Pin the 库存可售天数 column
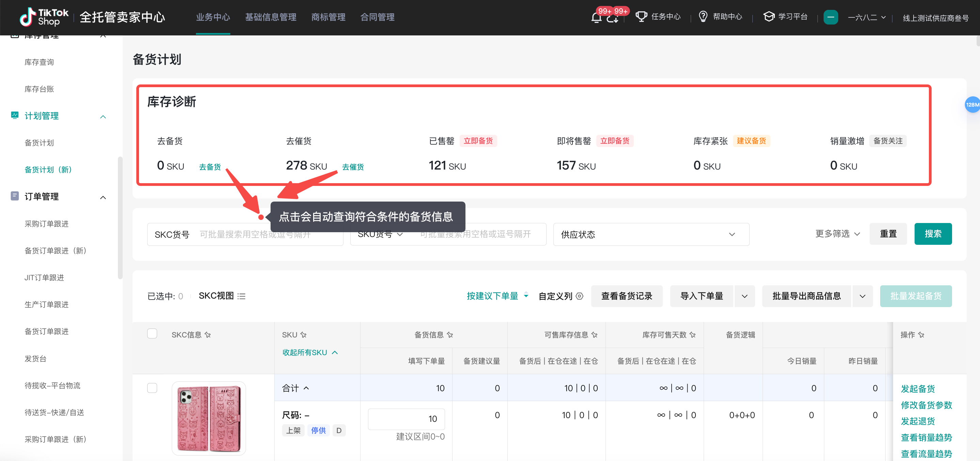Image resolution: width=980 pixels, height=461 pixels. (x=693, y=335)
